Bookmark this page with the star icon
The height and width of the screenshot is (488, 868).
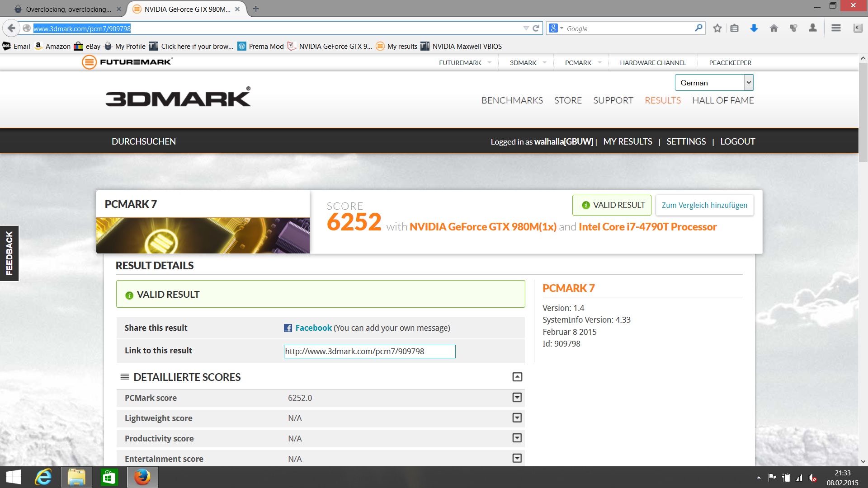click(x=717, y=28)
